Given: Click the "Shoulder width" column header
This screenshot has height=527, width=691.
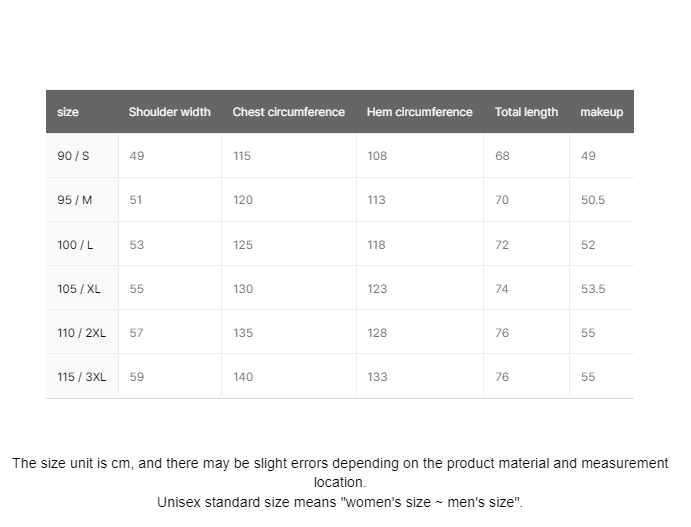Looking at the screenshot, I should (x=169, y=112).
